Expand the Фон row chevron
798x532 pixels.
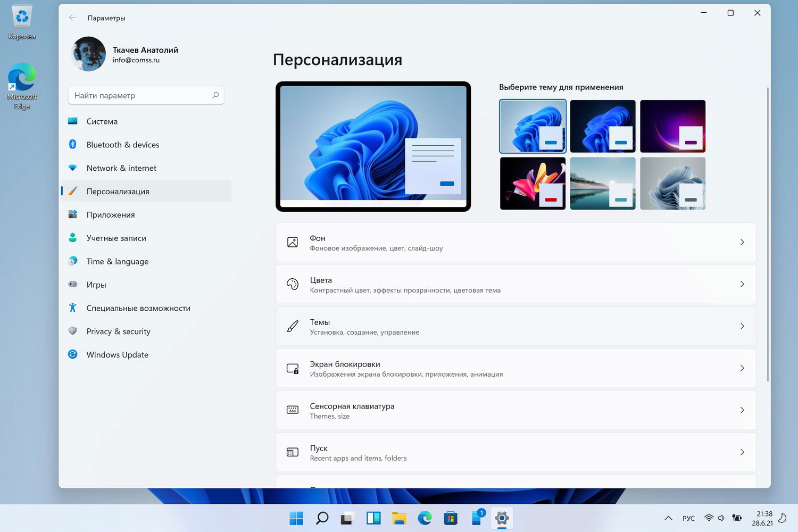[742, 242]
